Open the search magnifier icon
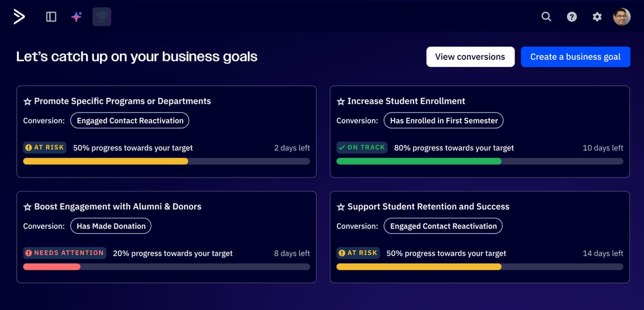The image size is (644, 310). click(x=546, y=16)
